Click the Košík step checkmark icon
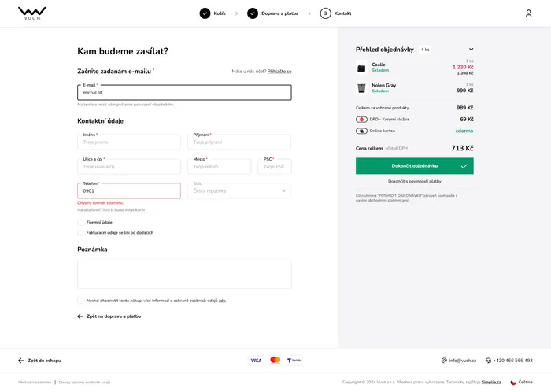 205,13
